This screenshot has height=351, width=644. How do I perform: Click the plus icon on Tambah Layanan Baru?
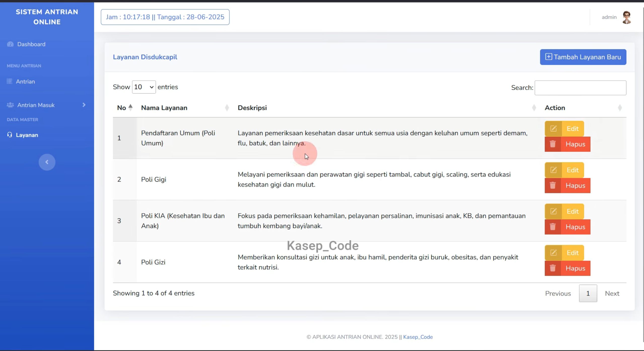549,57
